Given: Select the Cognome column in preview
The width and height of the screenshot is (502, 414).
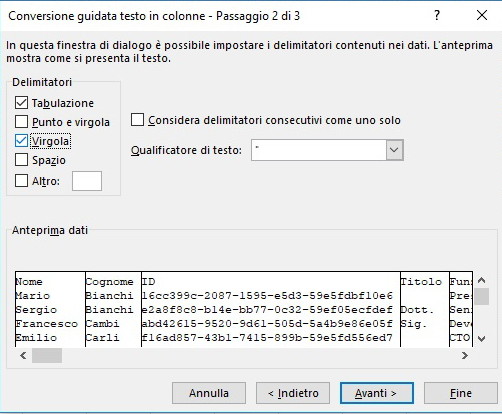Looking at the screenshot, I should click(109, 282).
